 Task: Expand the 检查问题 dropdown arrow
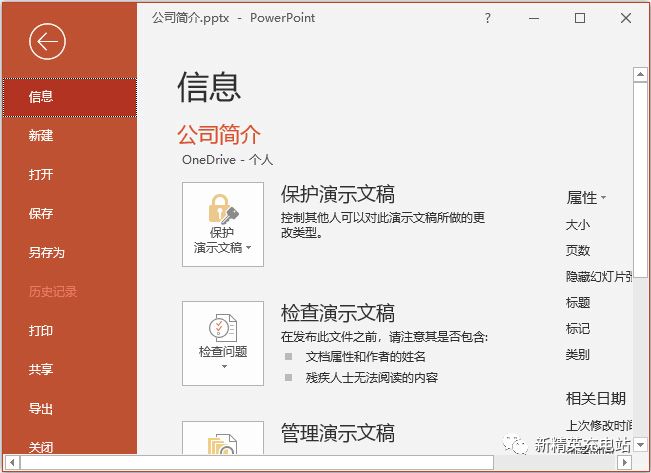pyautogui.click(x=224, y=366)
